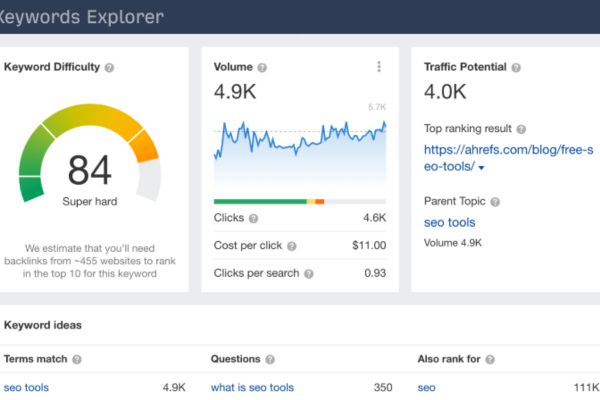Viewport: 600px width, 400px height.
Task: Click the Keywords Explorer title
Action: pos(82,17)
